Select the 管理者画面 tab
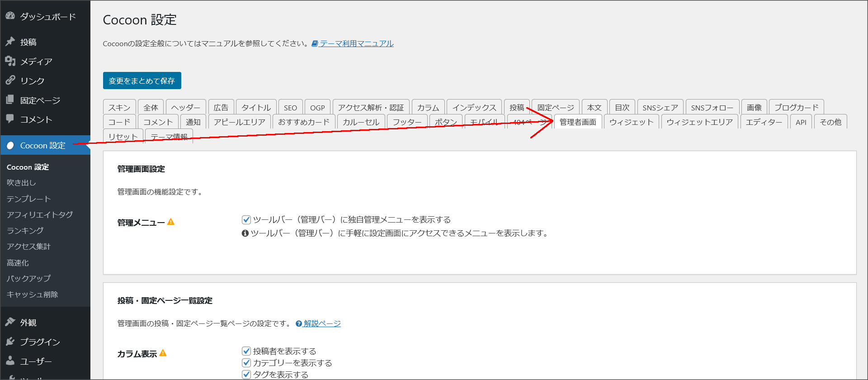This screenshot has height=380, width=868. [578, 122]
